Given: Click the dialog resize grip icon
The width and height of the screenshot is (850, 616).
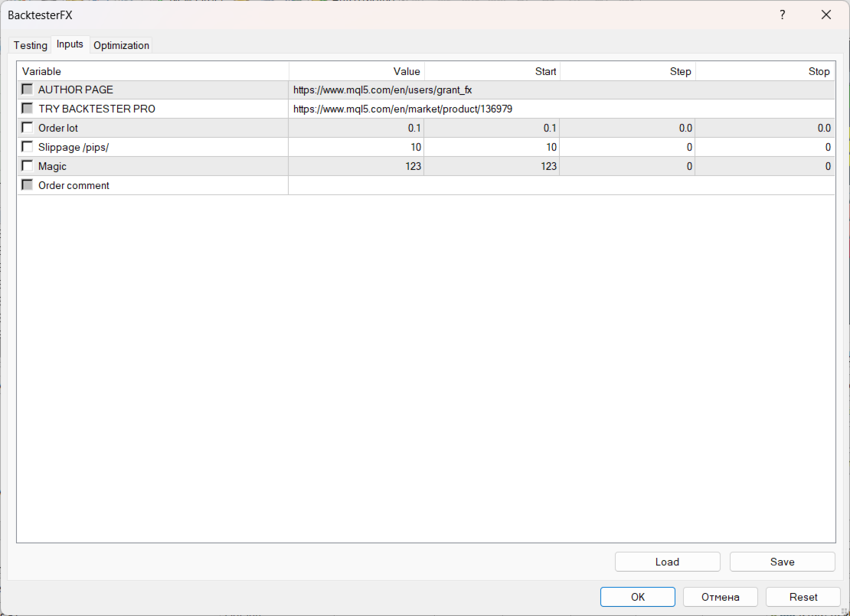Looking at the screenshot, I should (x=844, y=611).
